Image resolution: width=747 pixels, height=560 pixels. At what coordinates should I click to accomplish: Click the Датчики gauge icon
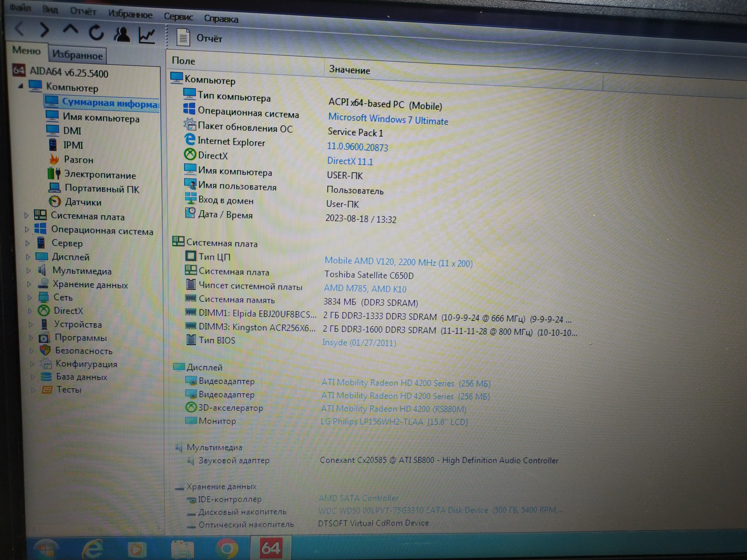(x=54, y=202)
